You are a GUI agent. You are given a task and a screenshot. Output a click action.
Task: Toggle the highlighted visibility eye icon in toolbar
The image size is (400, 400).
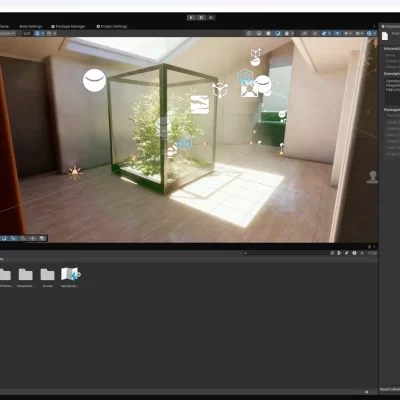(337, 33)
